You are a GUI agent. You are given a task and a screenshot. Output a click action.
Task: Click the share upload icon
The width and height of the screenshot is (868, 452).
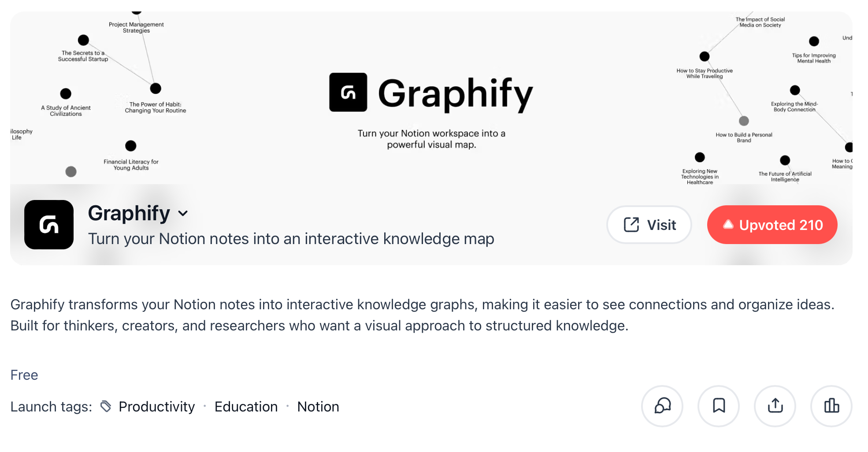point(775,406)
